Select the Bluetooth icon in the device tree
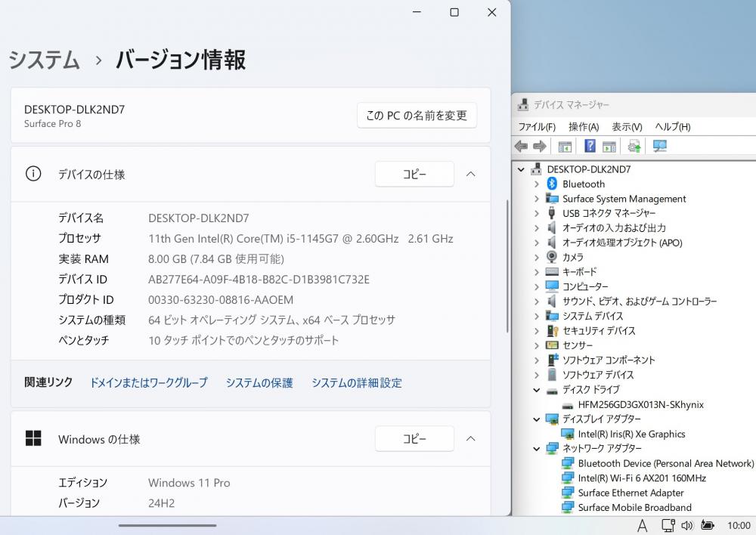756x535 pixels. tap(552, 184)
